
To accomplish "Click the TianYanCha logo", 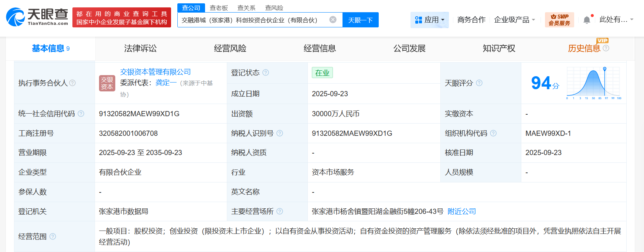I will pos(37,17).
